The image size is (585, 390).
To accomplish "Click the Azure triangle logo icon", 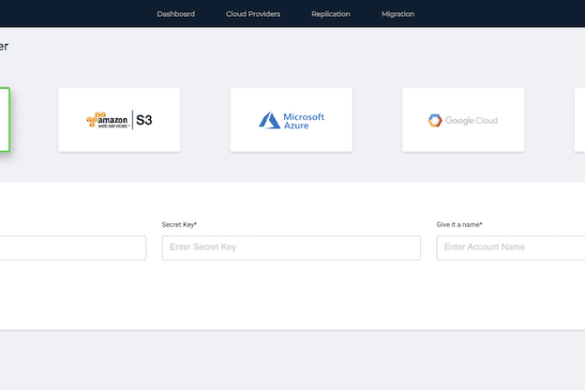I will (x=269, y=120).
